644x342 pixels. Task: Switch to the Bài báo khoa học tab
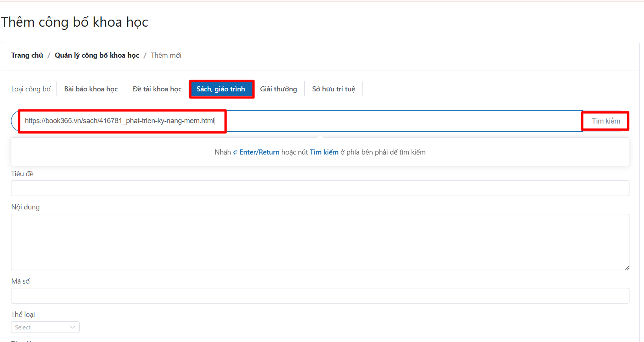[x=91, y=89]
